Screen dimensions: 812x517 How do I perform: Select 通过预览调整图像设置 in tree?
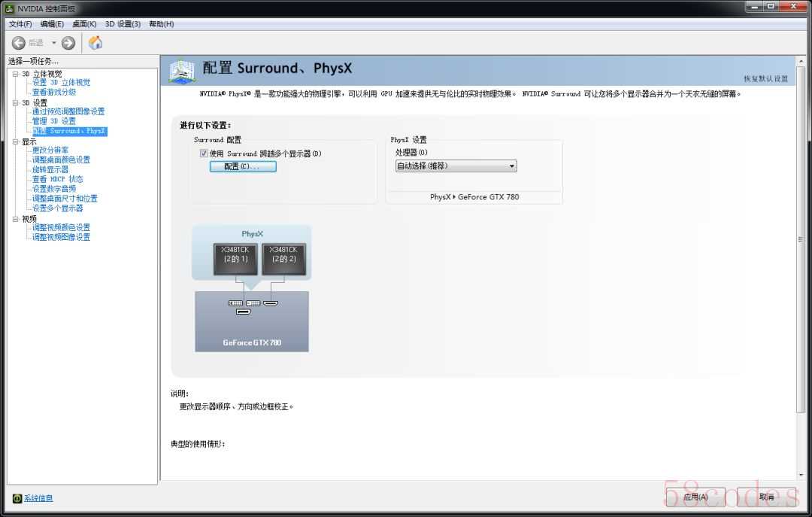68,111
